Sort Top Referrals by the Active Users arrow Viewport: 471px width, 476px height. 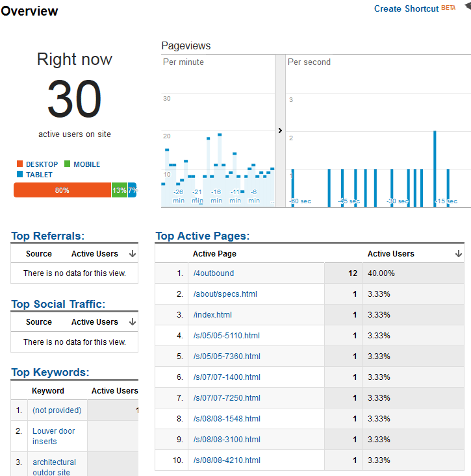point(133,254)
